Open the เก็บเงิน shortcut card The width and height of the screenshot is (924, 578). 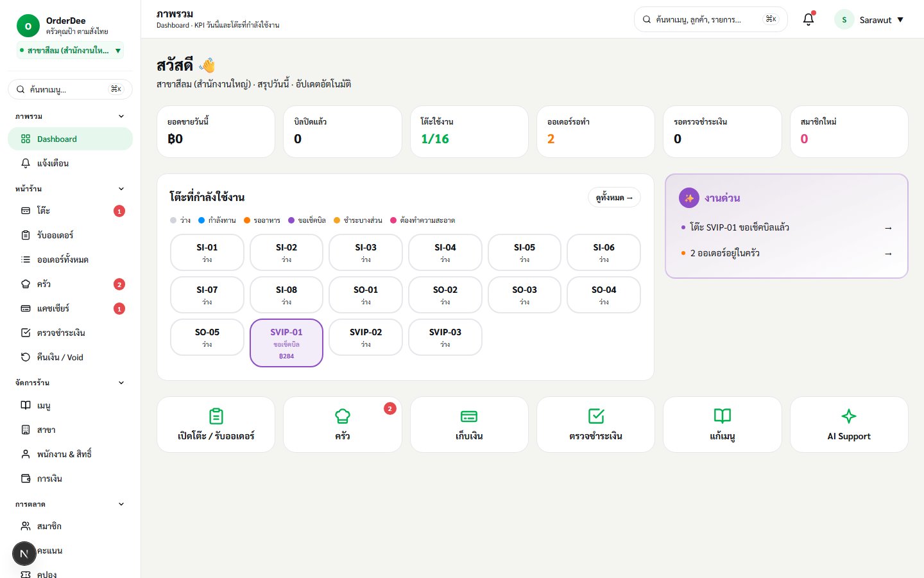(469, 425)
